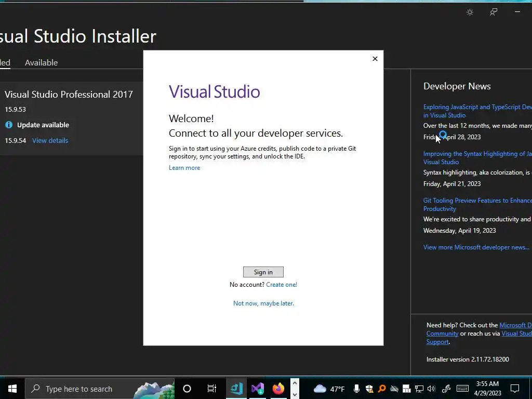Click the taskbar search box
Screen dimensions: 532x399
(x=100, y=389)
